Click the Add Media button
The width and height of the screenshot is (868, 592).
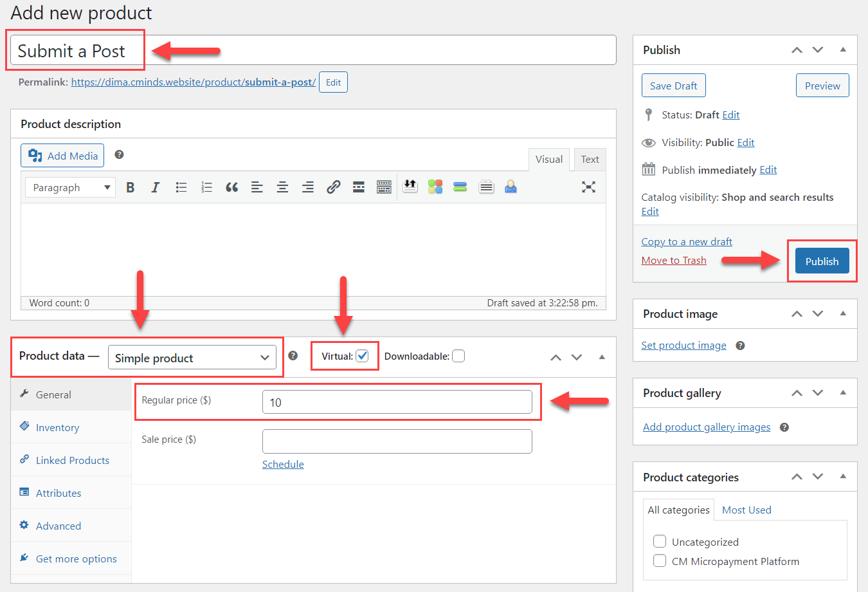62,156
